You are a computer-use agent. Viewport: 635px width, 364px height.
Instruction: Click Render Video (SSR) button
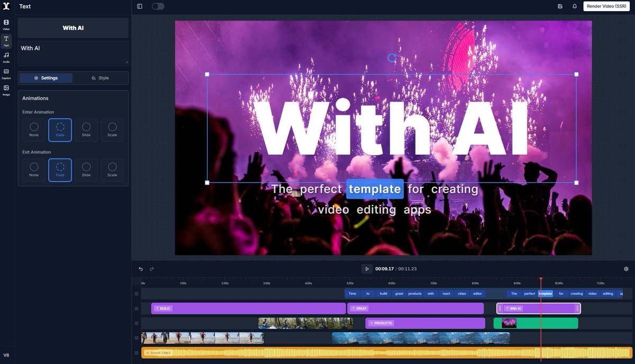coord(606,6)
